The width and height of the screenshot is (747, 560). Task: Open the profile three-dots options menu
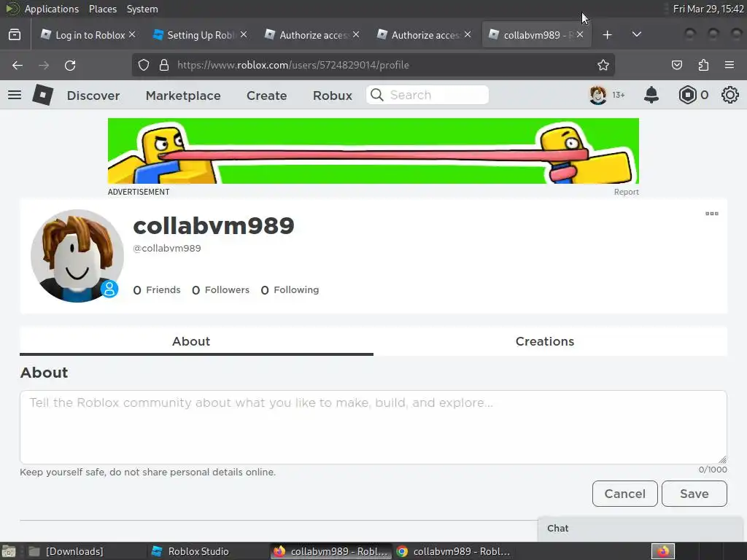(712, 214)
